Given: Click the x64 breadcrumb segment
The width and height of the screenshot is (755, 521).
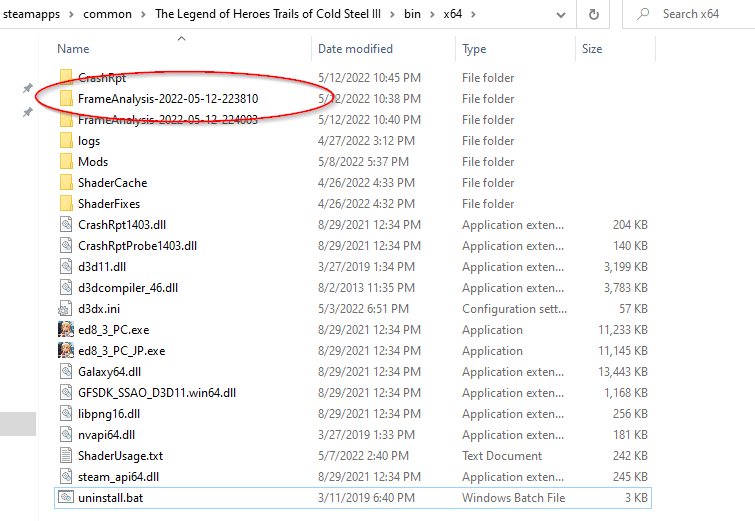Looking at the screenshot, I should [x=453, y=14].
